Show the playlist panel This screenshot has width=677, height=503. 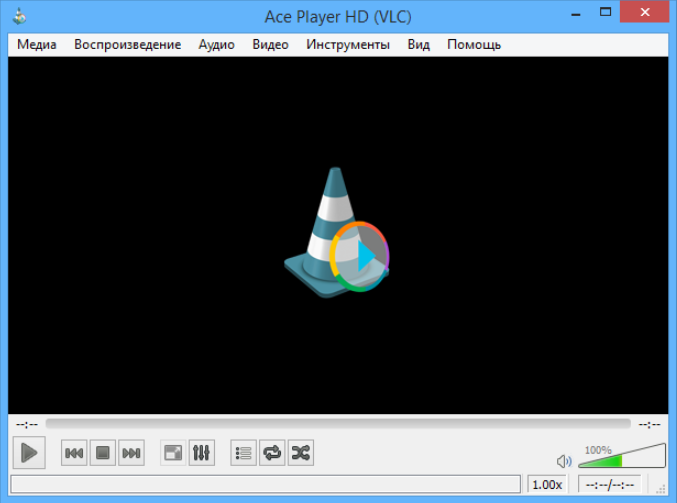click(243, 453)
